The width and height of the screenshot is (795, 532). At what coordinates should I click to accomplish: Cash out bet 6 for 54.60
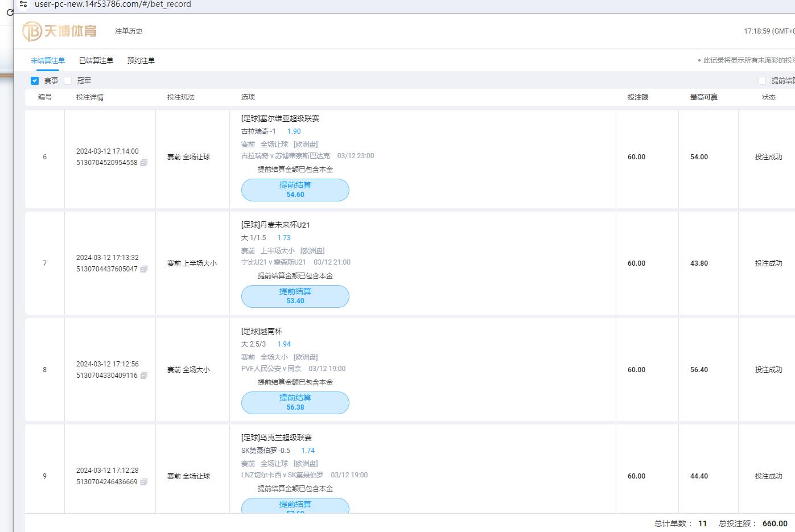[x=295, y=190]
